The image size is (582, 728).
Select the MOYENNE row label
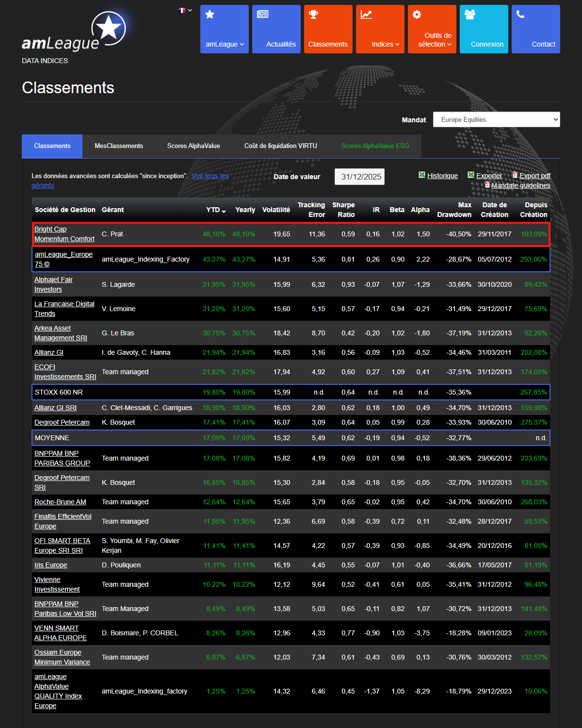(x=52, y=438)
